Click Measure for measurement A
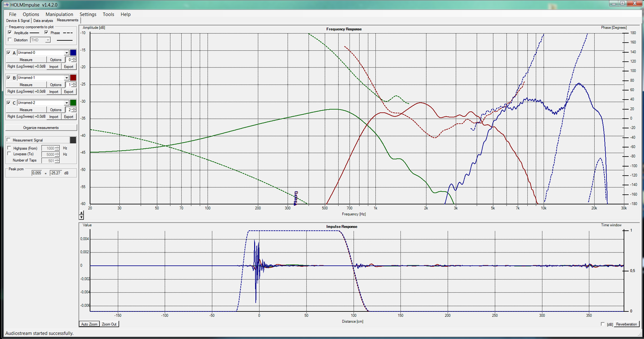 pyautogui.click(x=26, y=59)
